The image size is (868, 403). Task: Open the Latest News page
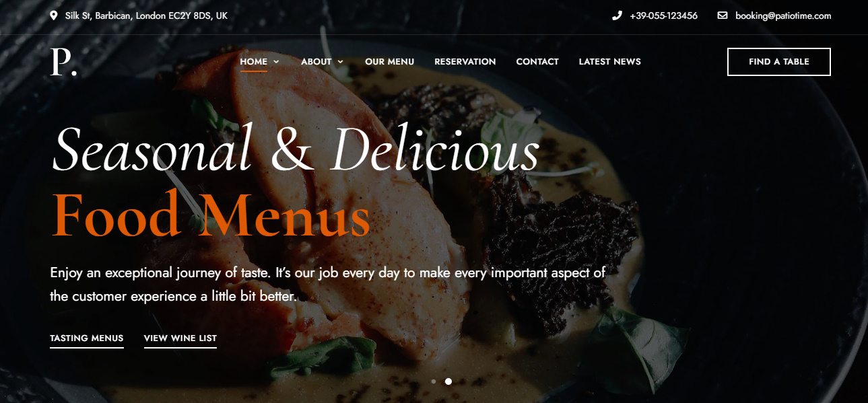click(610, 62)
